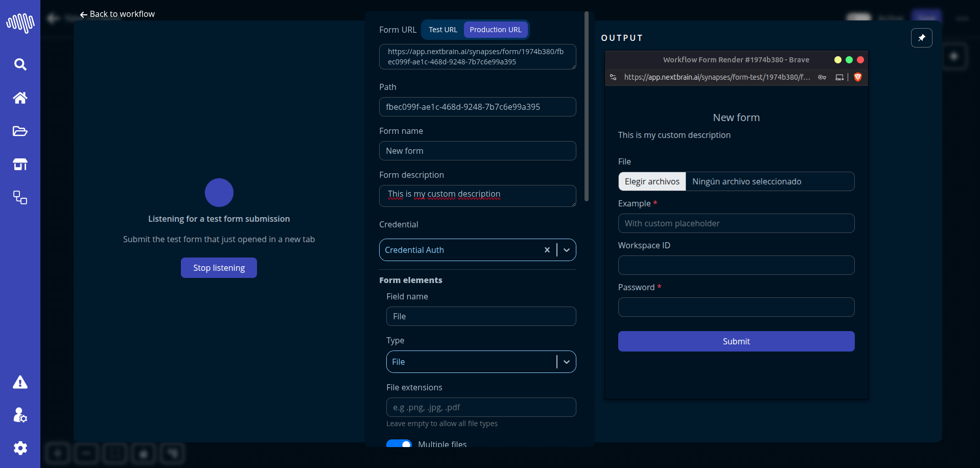Pin the output panel with pin icon
The width and height of the screenshot is (980, 468).
[921, 38]
